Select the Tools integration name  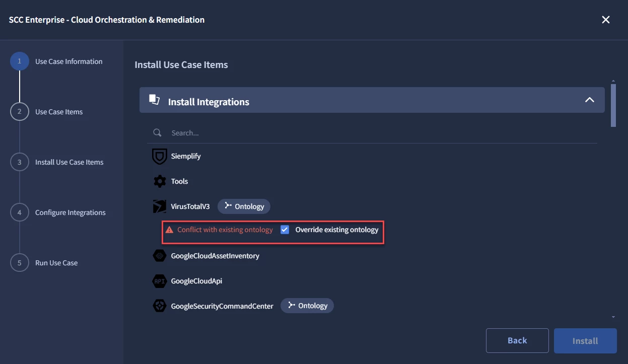coord(179,181)
